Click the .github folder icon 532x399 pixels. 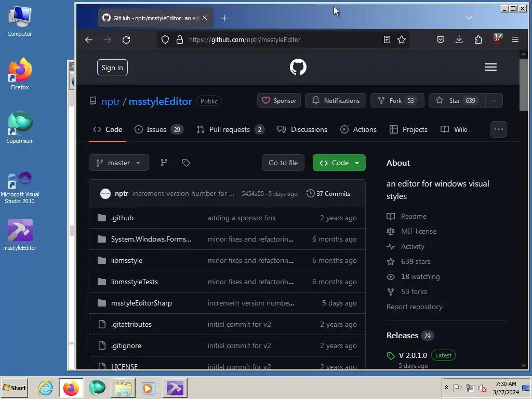coord(102,218)
